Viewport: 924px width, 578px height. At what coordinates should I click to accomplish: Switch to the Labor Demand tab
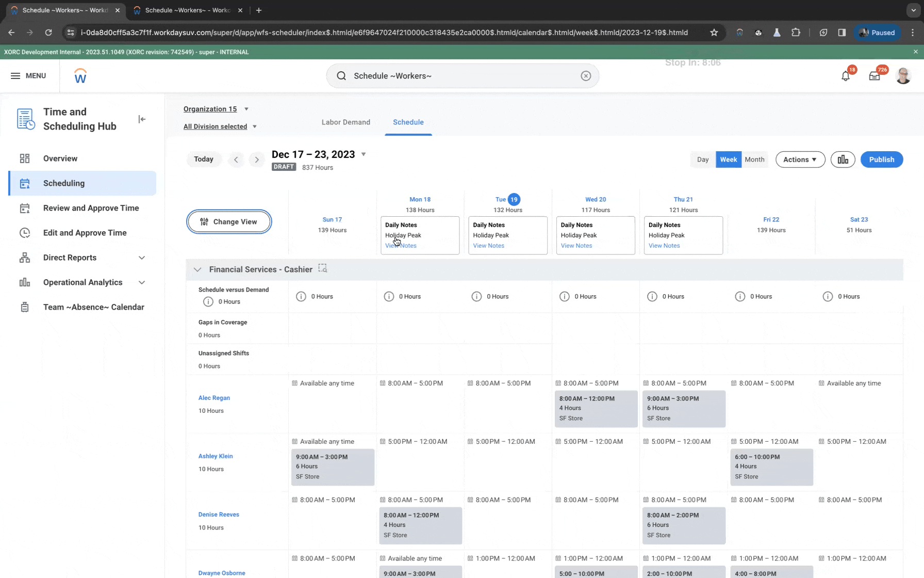point(346,122)
